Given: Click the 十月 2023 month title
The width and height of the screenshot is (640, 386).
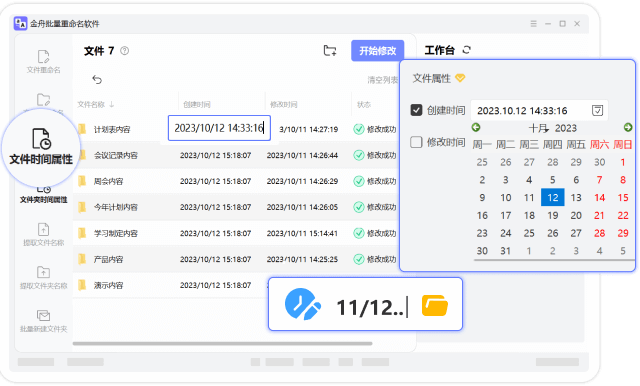Looking at the screenshot, I should click(553, 128).
